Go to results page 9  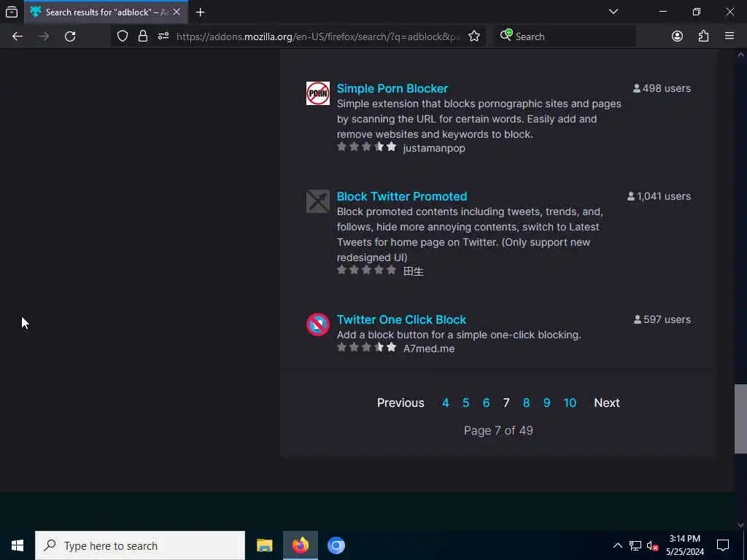[x=546, y=402]
